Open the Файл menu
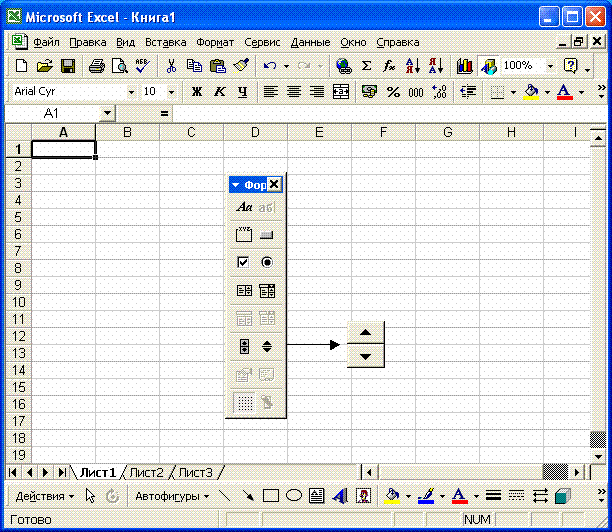This screenshot has width=612, height=532. coord(46,42)
